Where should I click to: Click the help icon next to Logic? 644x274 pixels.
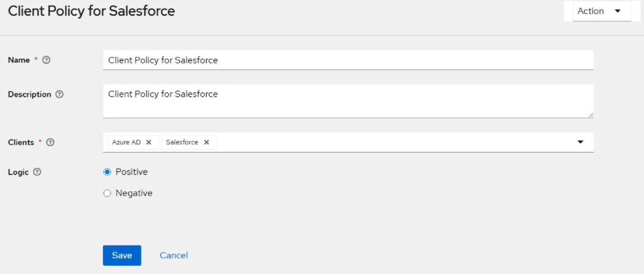tap(38, 172)
